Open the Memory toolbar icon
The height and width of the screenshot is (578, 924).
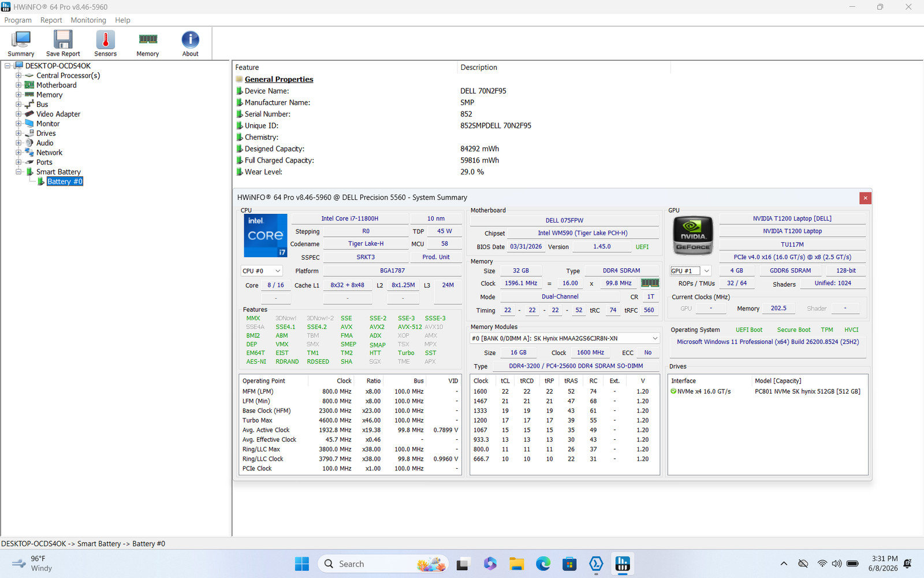(148, 43)
